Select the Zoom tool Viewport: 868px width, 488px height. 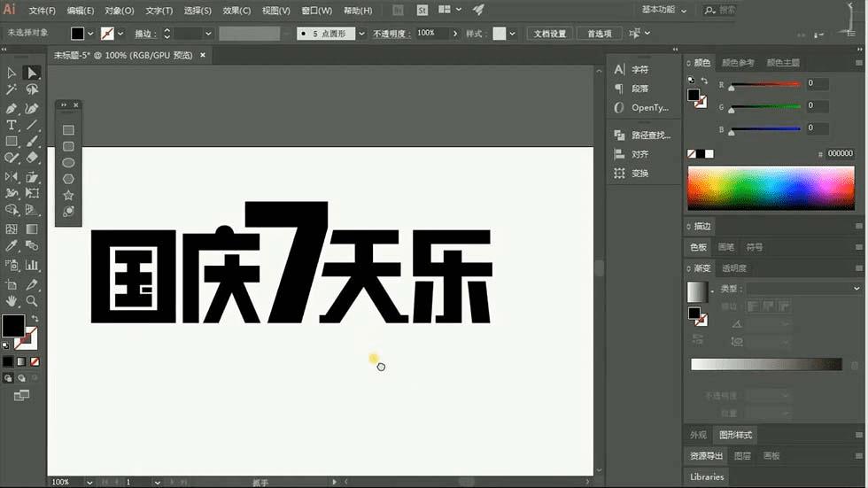point(32,301)
